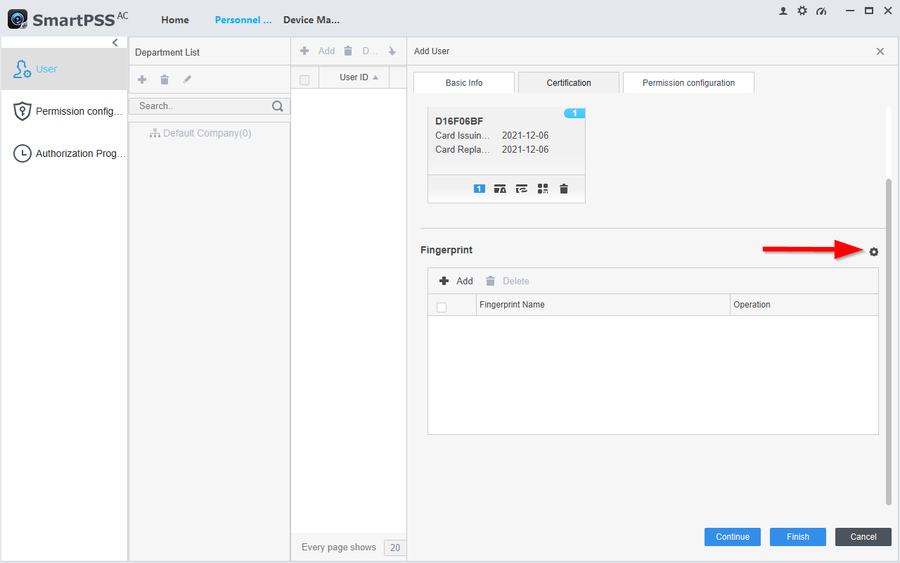Click the blue main card icon
This screenshot has width=900, height=563.
[479, 188]
